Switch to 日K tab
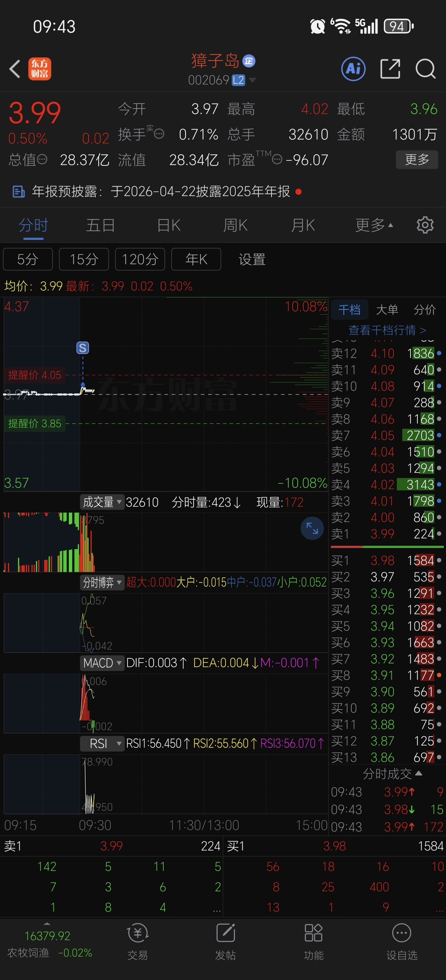The width and height of the screenshot is (446, 980). click(x=169, y=225)
